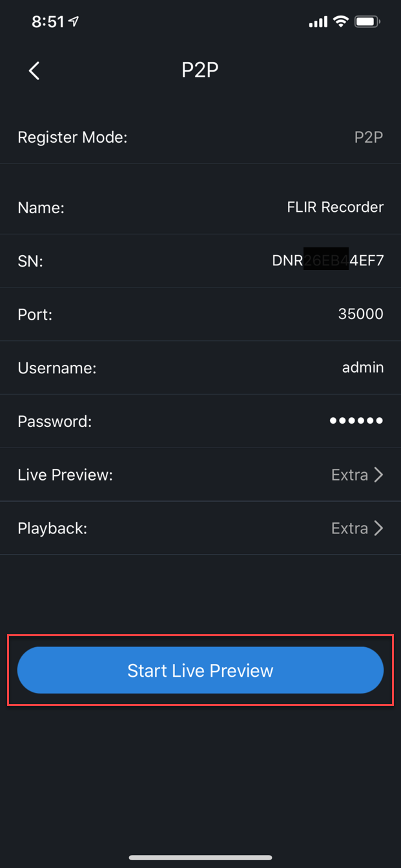Tap the back arrow icon

click(34, 70)
